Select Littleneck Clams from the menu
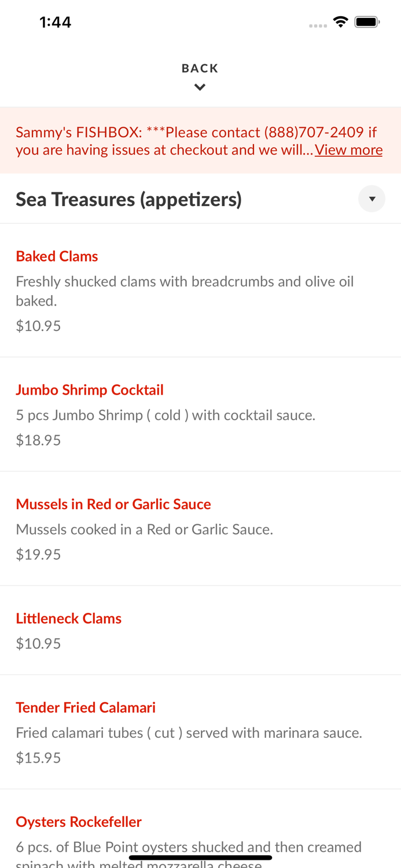The height and width of the screenshot is (868, 401). click(x=69, y=618)
